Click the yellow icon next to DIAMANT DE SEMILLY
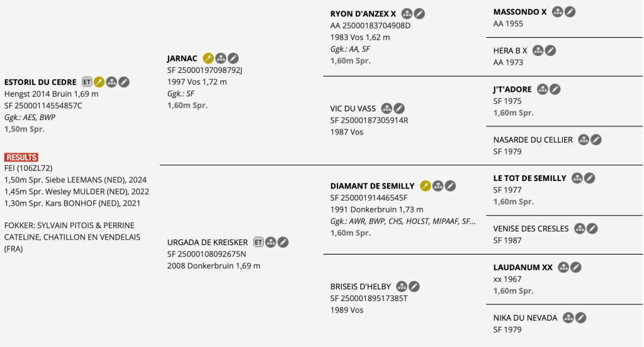644x347 pixels. pos(426,185)
